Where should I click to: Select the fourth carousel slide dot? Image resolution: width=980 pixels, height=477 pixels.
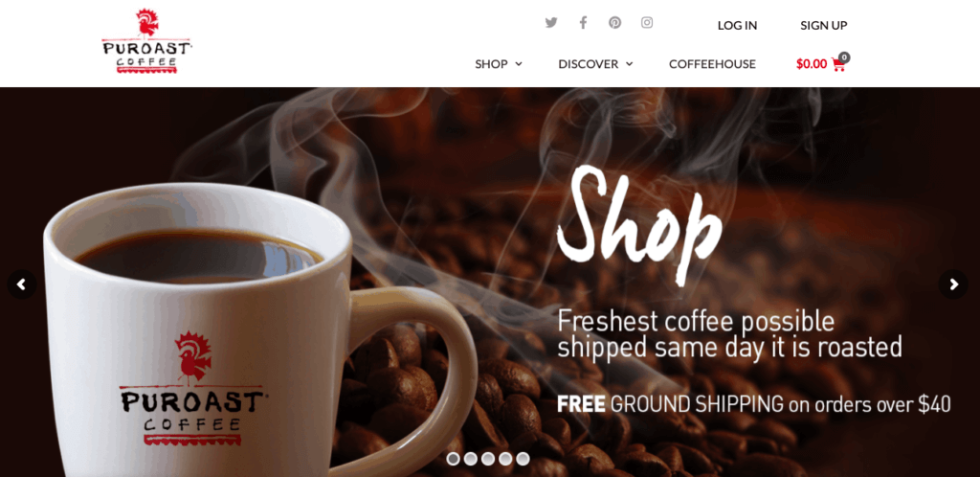click(505, 459)
